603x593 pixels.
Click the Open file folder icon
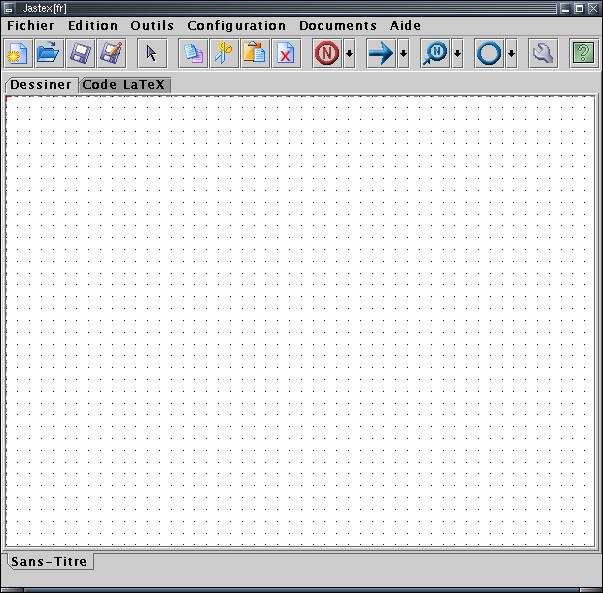click(48, 54)
